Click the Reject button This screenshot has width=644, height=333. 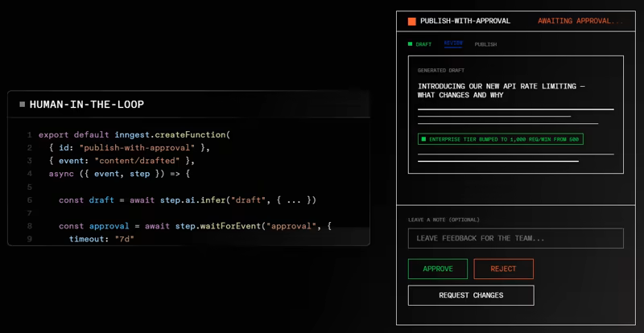[x=504, y=269]
